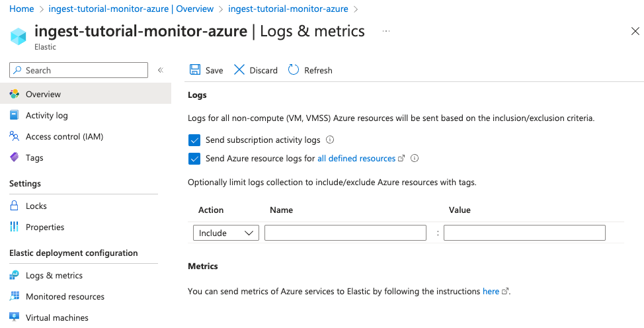Image resolution: width=644 pixels, height=328 pixels.
Task: Uncheck Send subscription activity logs
Action: (x=194, y=140)
